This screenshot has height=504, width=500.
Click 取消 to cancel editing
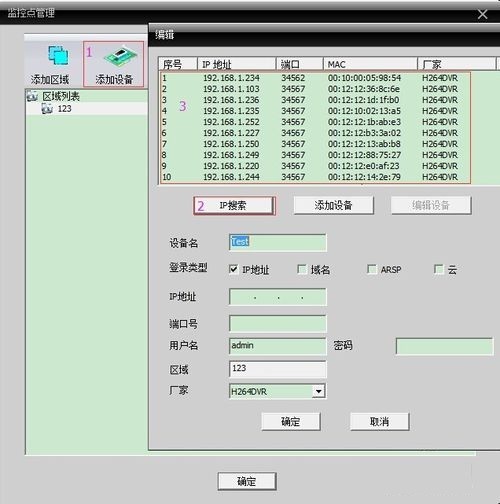pos(379,422)
